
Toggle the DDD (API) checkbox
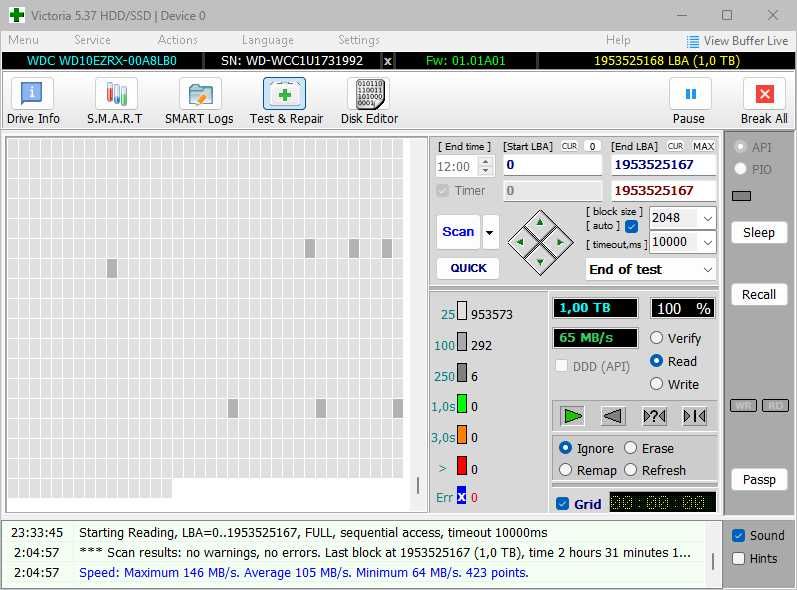(x=562, y=366)
